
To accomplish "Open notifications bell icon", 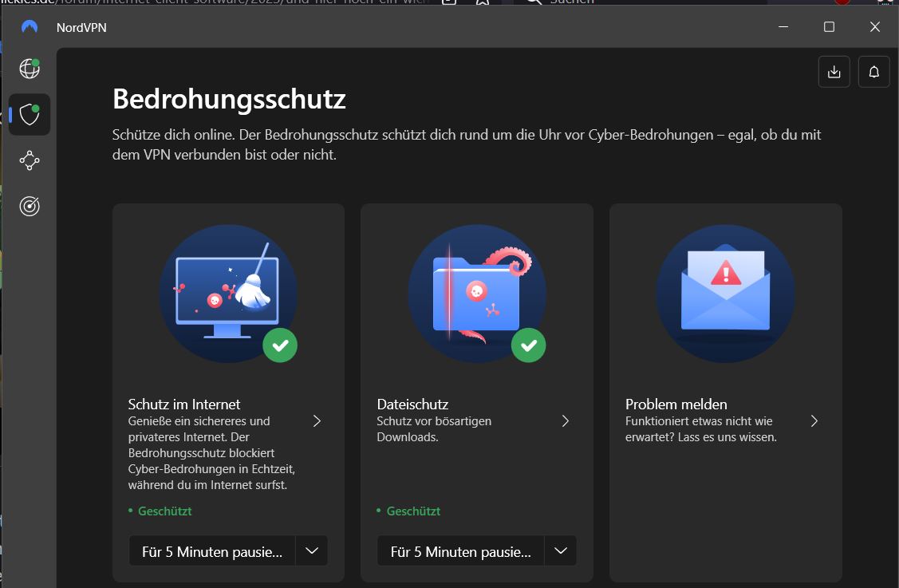I will (x=873, y=73).
